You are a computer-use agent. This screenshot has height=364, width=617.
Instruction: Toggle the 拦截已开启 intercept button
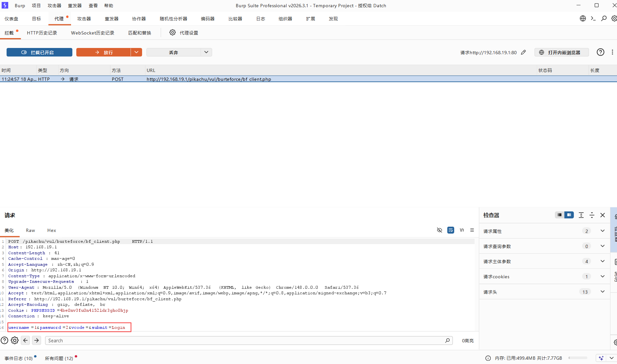point(39,52)
